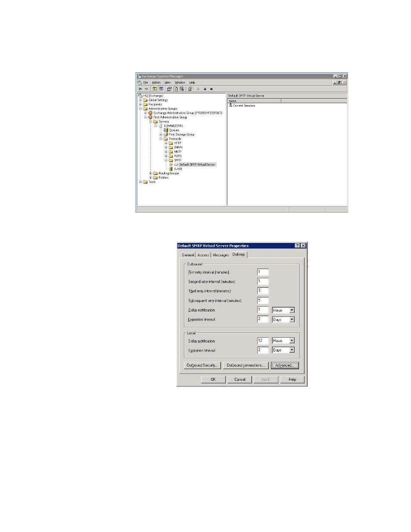Click the Third retry interval field

pos(263,291)
